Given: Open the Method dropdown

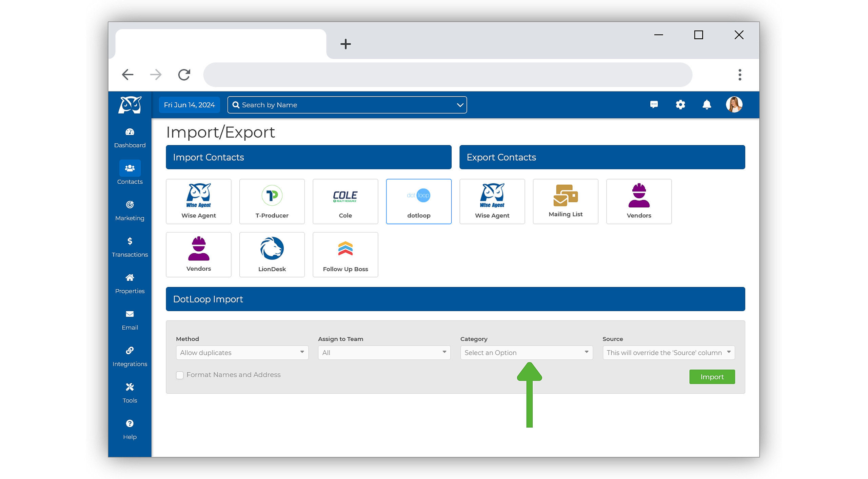Looking at the screenshot, I should point(242,353).
